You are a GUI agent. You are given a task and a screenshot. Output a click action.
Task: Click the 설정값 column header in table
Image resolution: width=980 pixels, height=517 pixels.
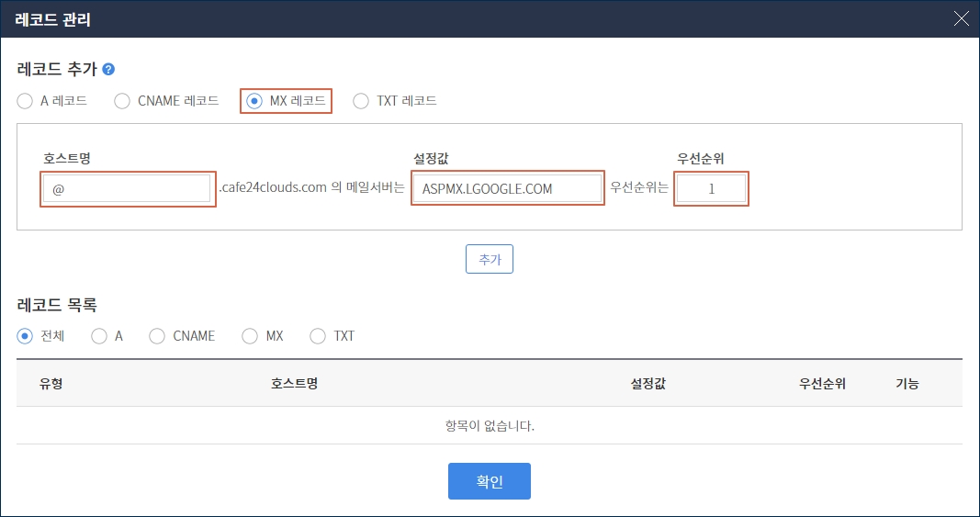click(x=648, y=383)
